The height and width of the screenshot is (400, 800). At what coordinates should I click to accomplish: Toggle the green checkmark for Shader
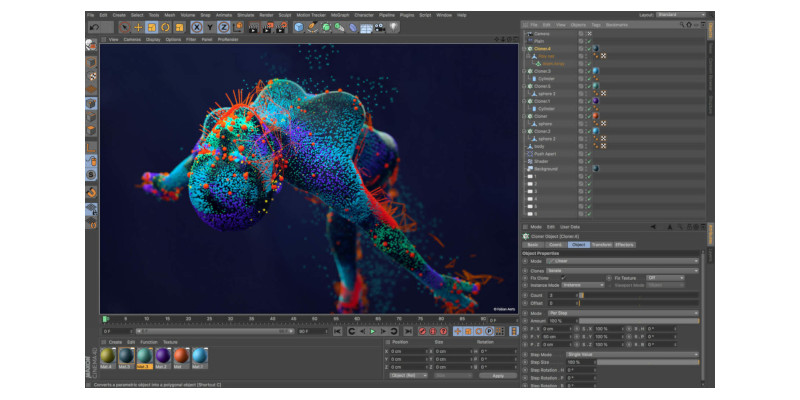pos(589,161)
